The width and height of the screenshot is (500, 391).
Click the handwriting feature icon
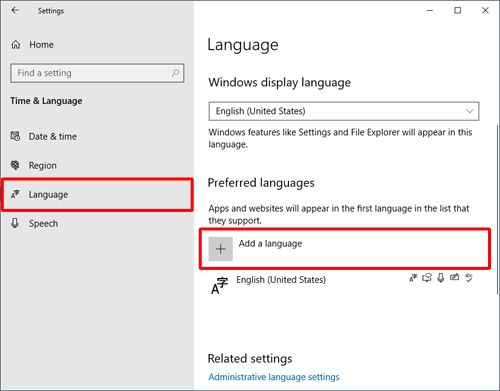pyautogui.click(x=454, y=277)
